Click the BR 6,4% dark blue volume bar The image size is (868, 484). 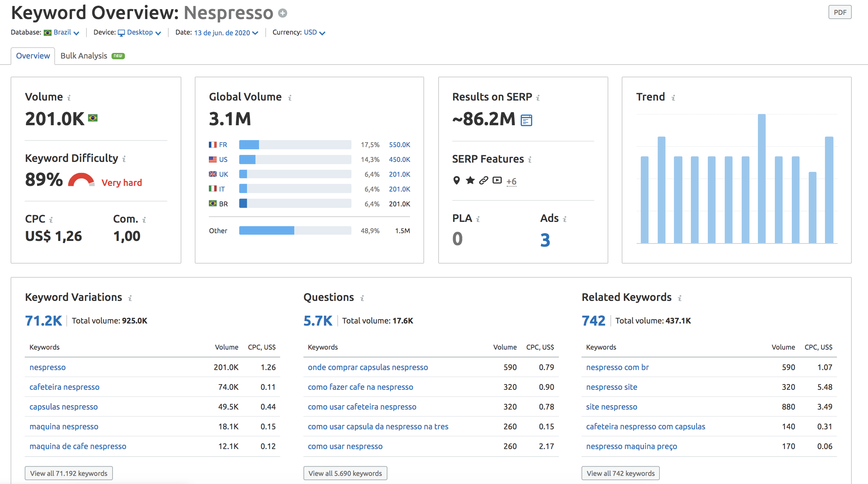coord(243,204)
